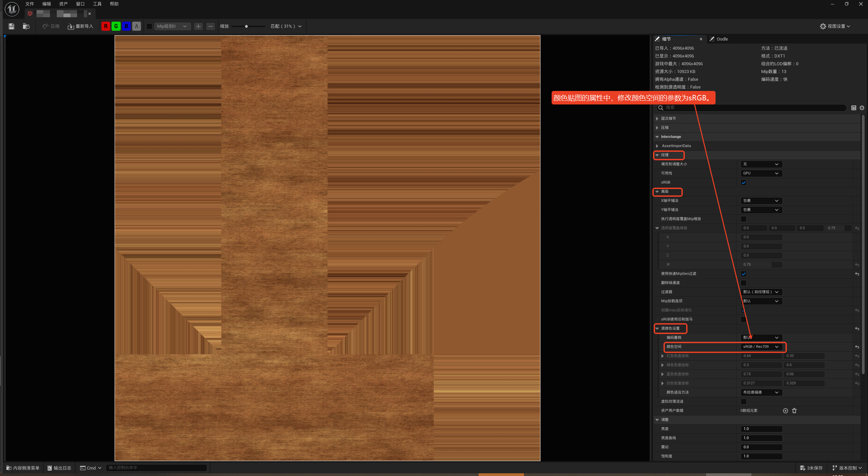Toggle the blue B channel button
This screenshot has height=476, width=868.
coord(126,26)
